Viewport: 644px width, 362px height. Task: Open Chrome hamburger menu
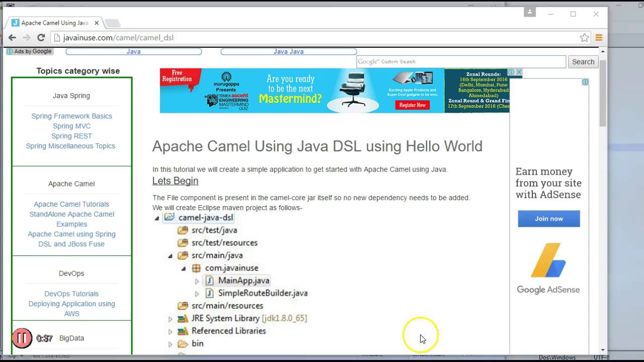point(599,38)
